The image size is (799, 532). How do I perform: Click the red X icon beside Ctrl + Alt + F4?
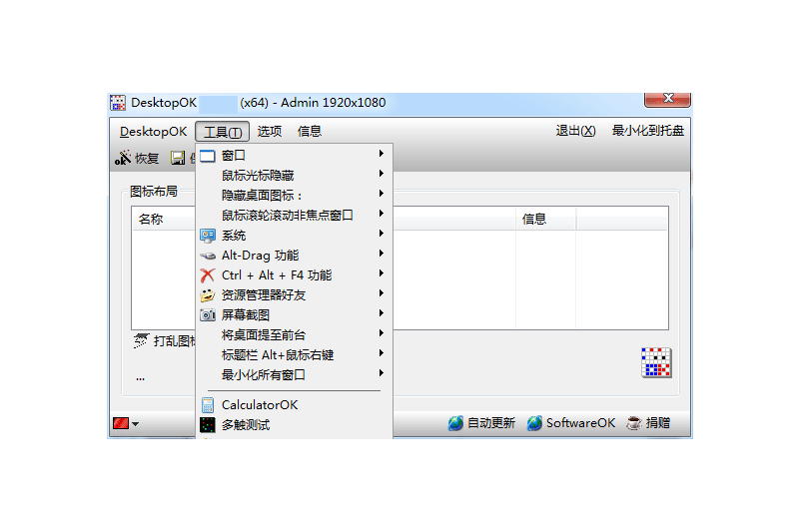pyautogui.click(x=208, y=275)
